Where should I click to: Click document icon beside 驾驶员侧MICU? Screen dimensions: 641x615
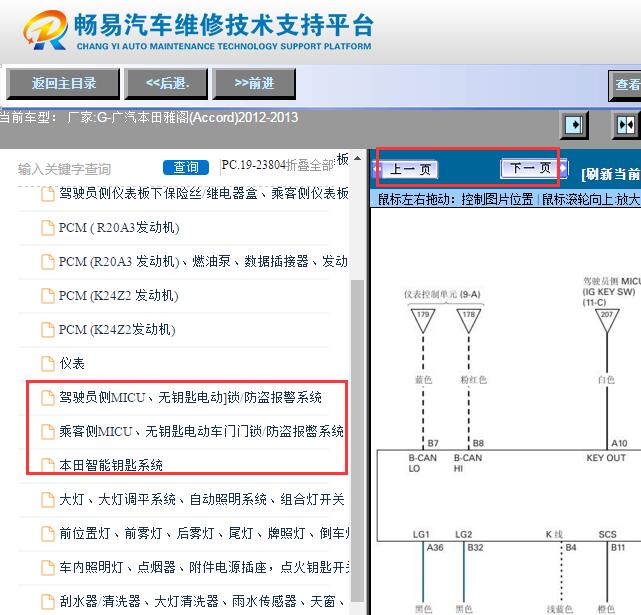click(48, 397)
